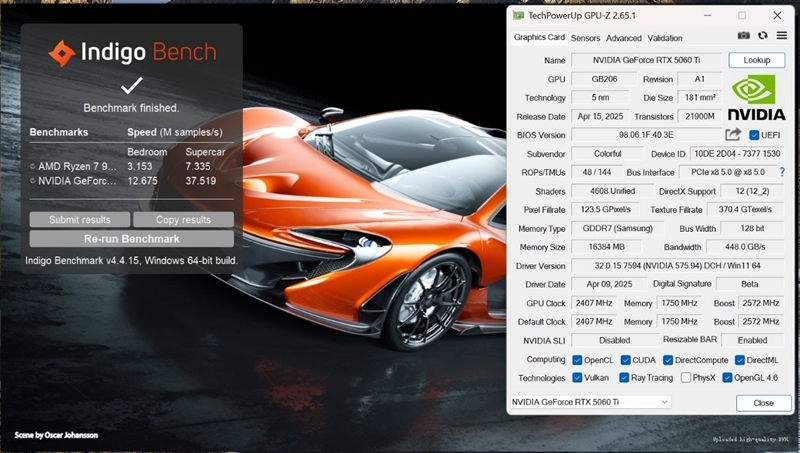This screenshot has width=800, height=453.
Task: Click the NVIDIA SLI Disabled value
Action: click(614, 340)
